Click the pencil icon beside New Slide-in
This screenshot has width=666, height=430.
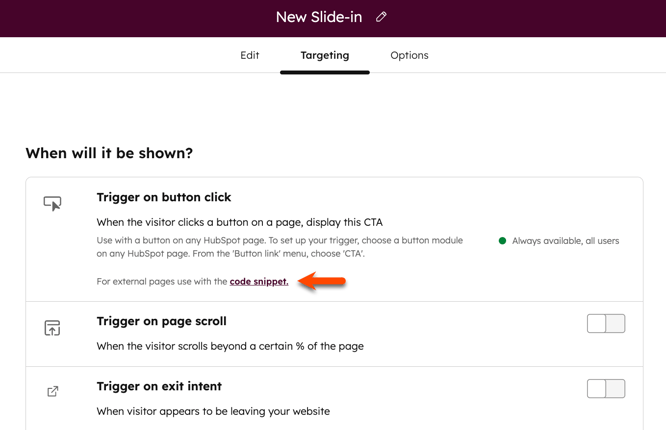(381, 17)
